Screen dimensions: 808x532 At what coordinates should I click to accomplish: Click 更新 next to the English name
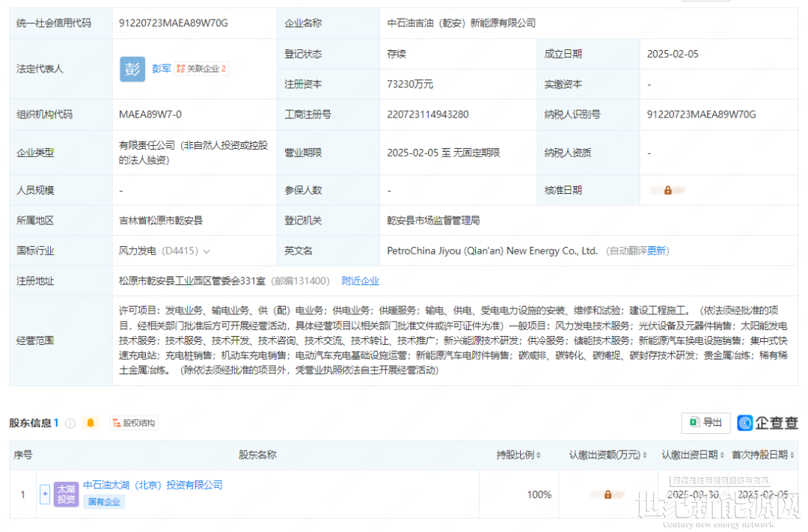657,251
